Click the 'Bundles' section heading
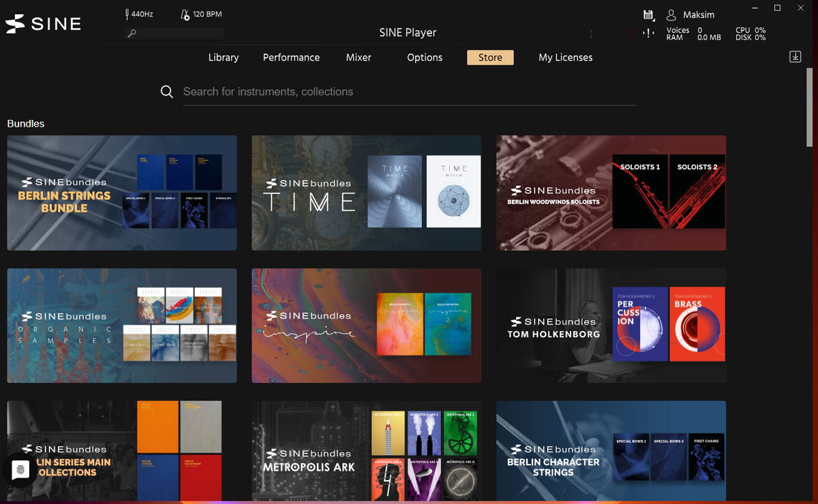This screenshot has width=818, height=504. [26, 124]
